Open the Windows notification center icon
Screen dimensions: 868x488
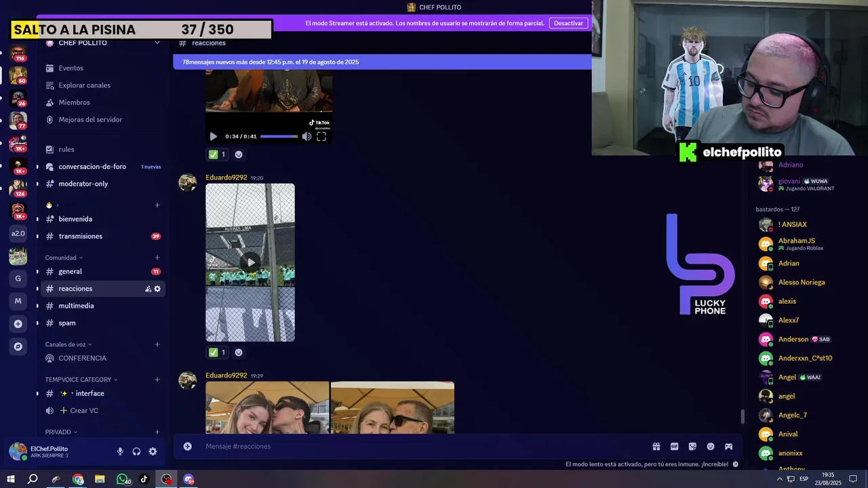(853, 479)
